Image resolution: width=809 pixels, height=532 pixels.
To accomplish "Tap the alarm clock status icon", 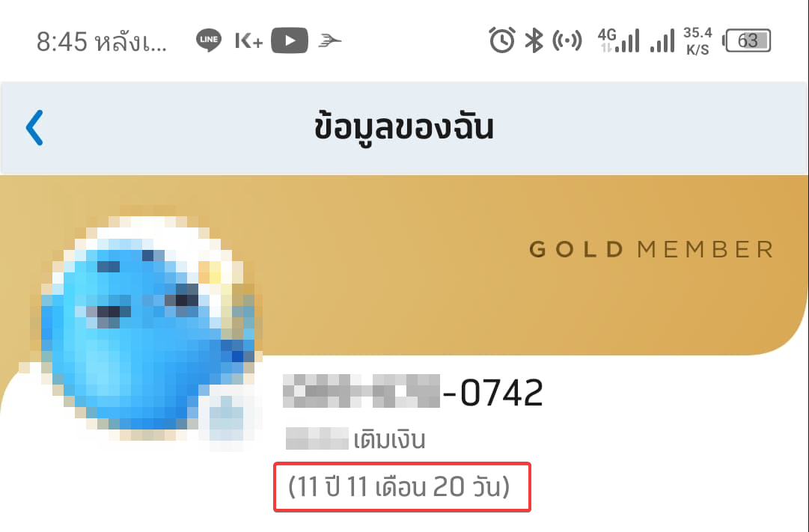I will point(502,40).
